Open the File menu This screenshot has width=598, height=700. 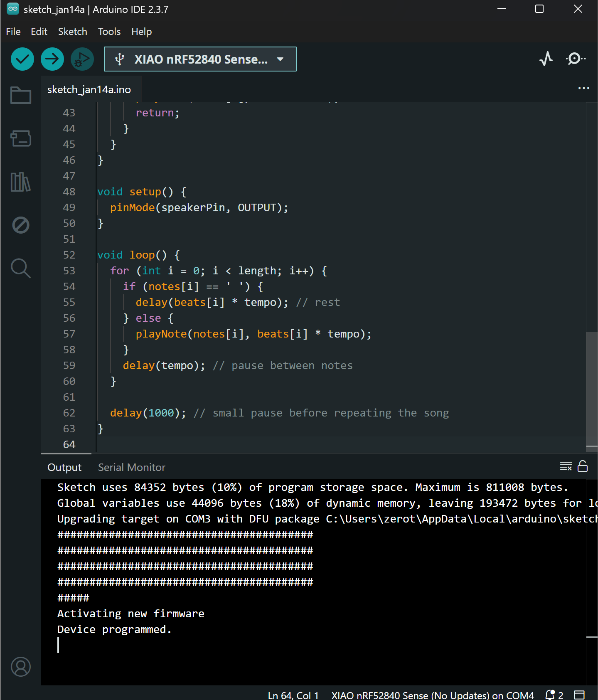[13, 32]
